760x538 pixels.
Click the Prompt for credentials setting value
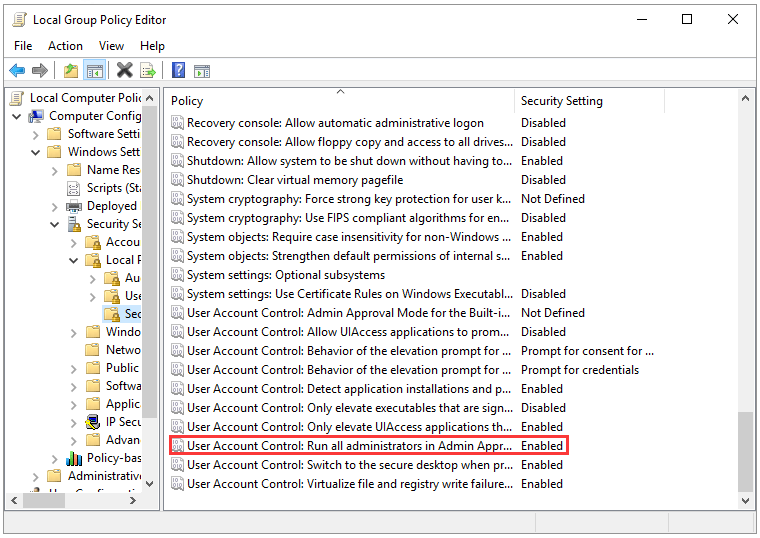tap(580, 370)
